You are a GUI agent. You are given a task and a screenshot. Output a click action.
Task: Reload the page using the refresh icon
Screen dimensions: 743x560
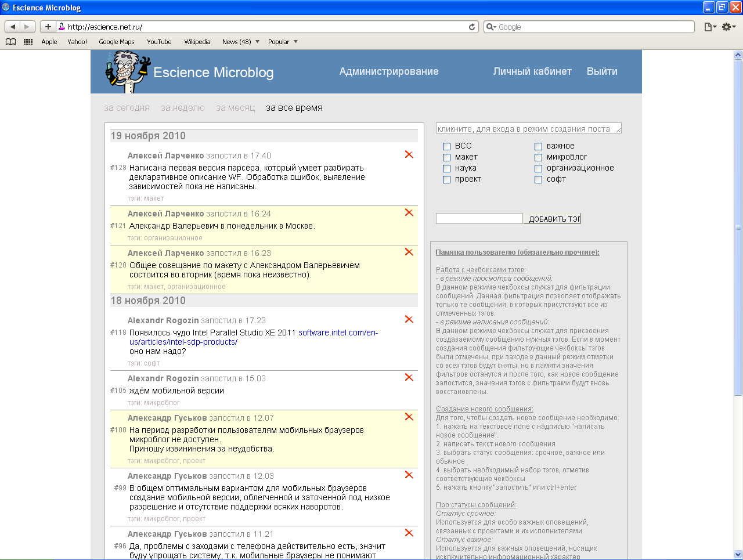pos(472,27)
